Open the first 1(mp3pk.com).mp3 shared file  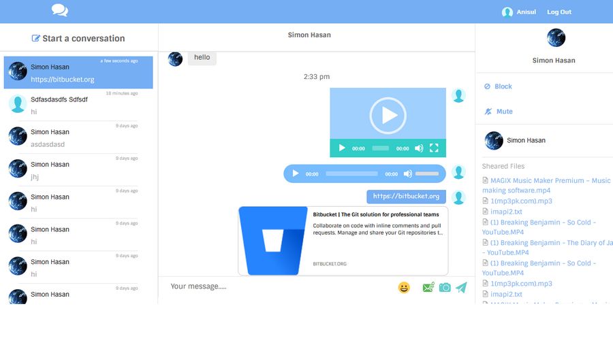521,201
